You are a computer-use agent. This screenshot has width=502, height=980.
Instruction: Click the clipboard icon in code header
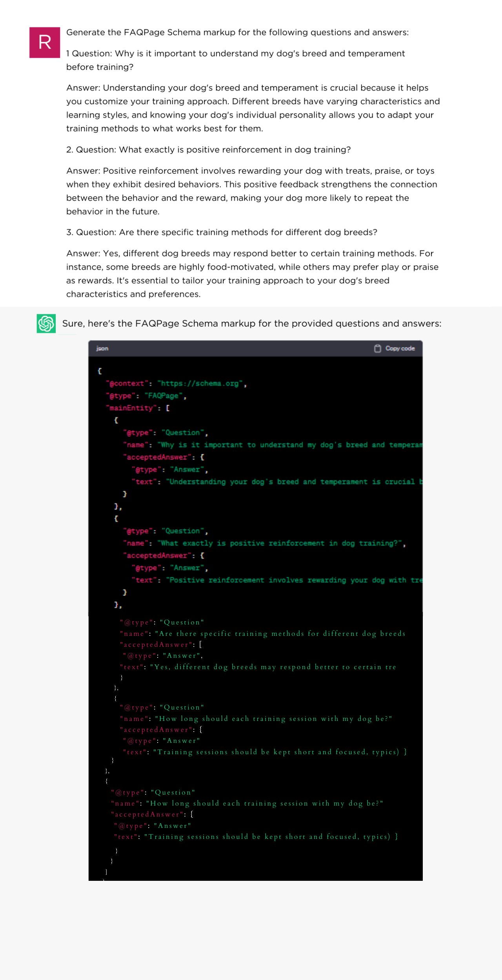tap(377, 348)
